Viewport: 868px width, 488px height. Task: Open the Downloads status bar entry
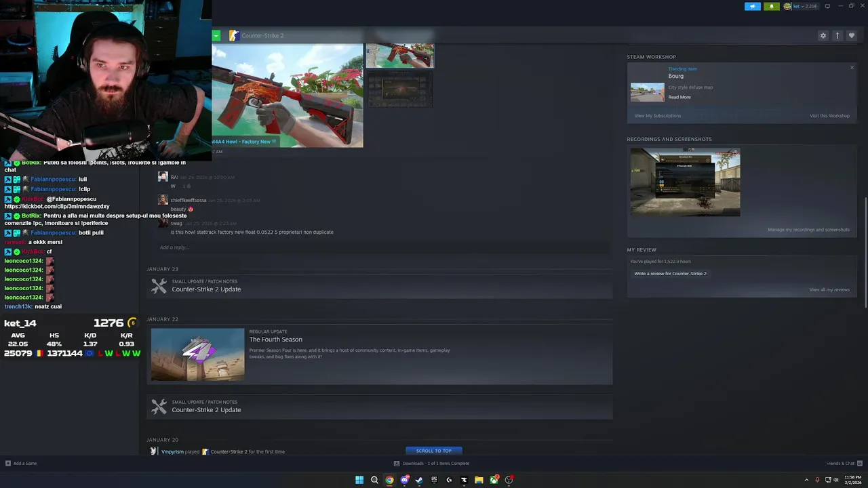pos(432,464)
